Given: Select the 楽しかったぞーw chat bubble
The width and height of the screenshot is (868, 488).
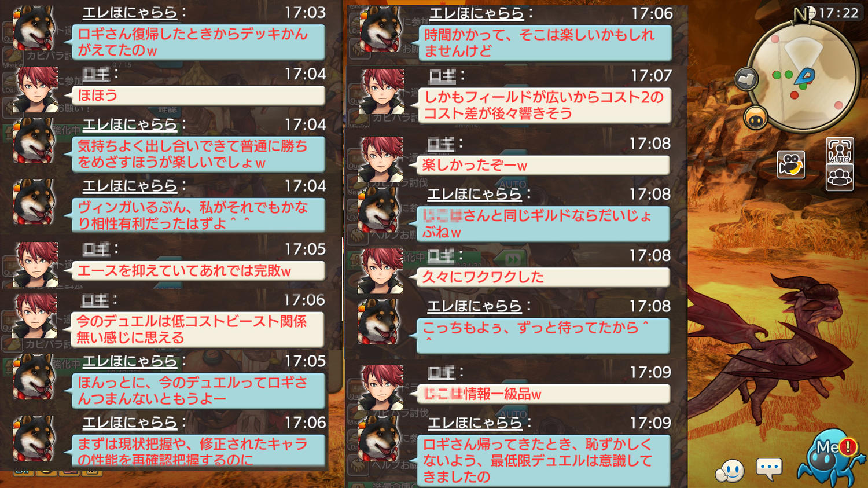Looking at the screenshot, I should (543, 166).
